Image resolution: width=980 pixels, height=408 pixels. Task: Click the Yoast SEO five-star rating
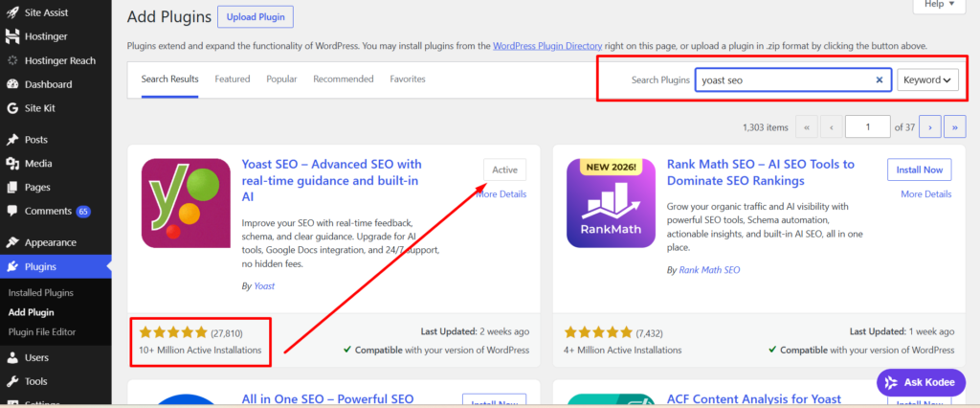173,332
